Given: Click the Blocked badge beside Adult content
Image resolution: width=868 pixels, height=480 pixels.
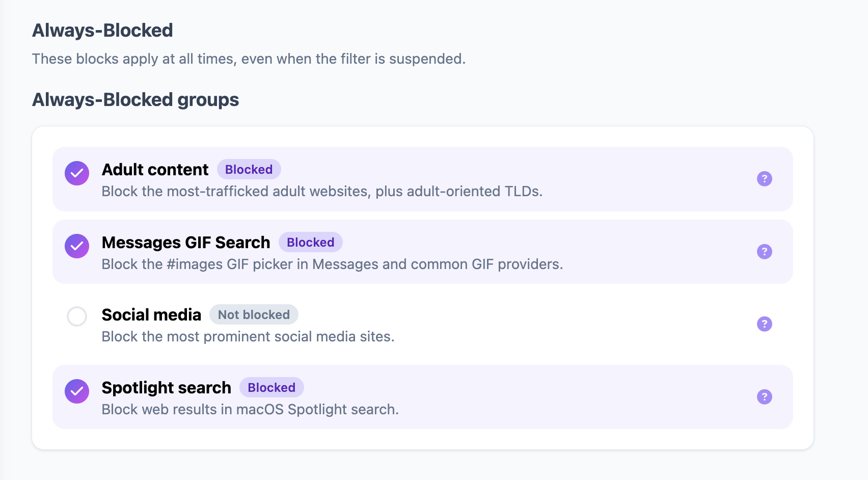Looking at the screenshot, I should click(249, 170).
